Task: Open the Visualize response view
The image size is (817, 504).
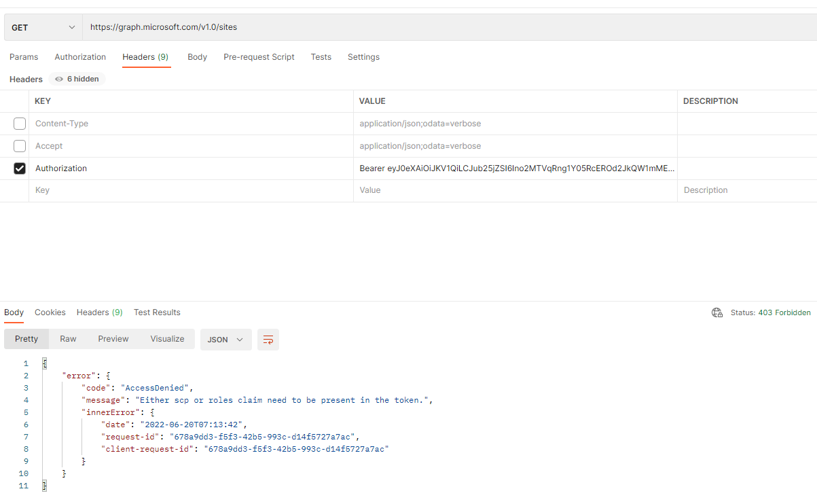Action: tap(167, 338)
